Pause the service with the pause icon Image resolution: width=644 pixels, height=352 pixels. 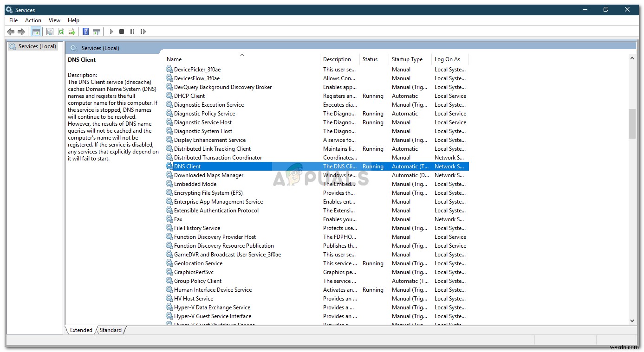click(x=132, y=31)
